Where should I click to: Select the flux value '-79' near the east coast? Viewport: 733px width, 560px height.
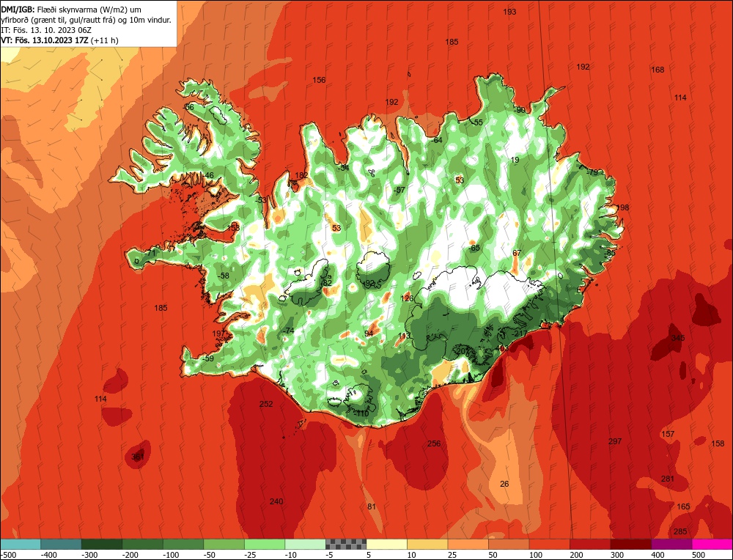point(592,172)
